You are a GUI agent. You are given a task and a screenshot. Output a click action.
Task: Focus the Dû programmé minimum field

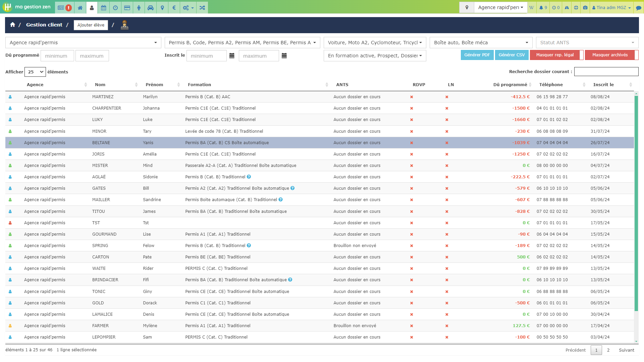[57, 56]
